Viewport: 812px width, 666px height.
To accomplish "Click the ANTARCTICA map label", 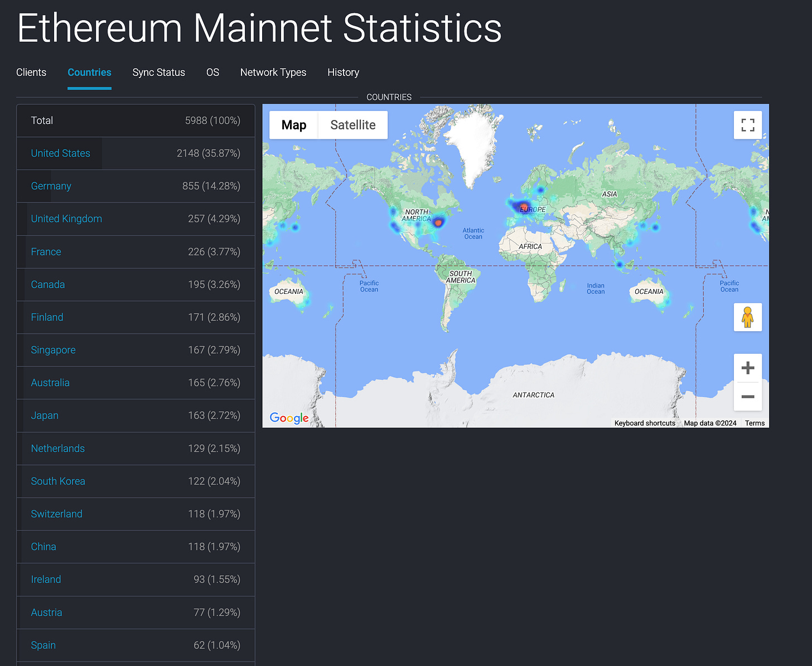I will 534,395.
